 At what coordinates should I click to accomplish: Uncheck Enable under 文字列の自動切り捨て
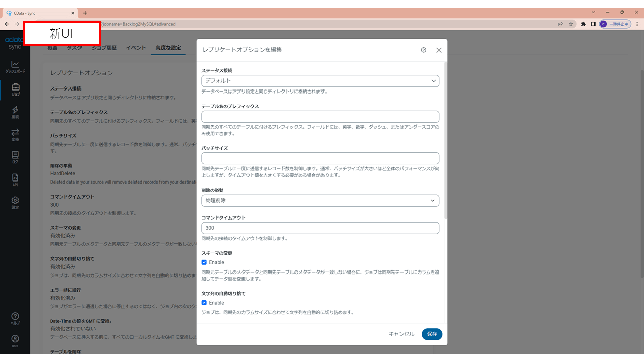[204, 303]
